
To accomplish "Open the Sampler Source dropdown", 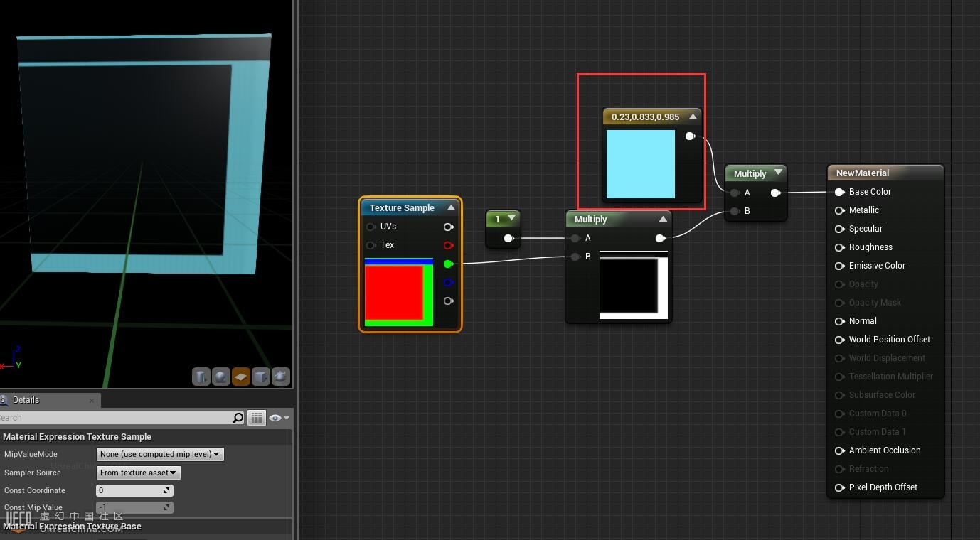I will 138,472.
